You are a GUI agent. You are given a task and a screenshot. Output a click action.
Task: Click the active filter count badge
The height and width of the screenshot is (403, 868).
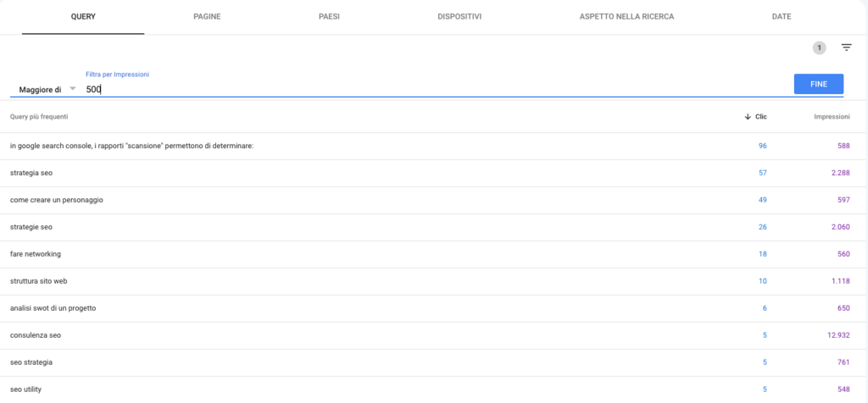click(820, 47)
